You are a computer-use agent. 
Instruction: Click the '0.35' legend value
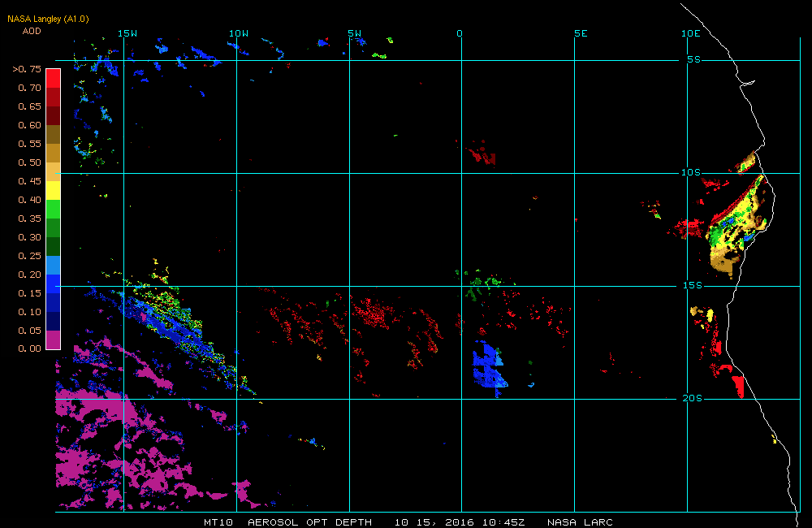pyautogui.click(x=29, y=219)
